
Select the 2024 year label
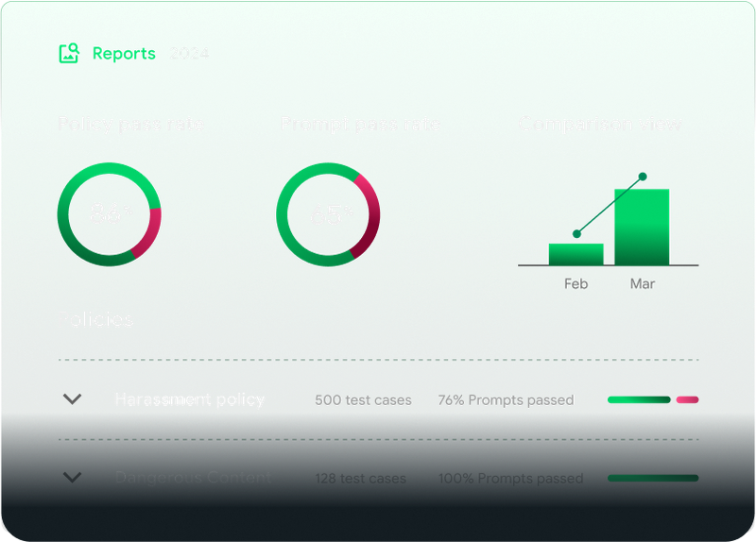(190, 54)
